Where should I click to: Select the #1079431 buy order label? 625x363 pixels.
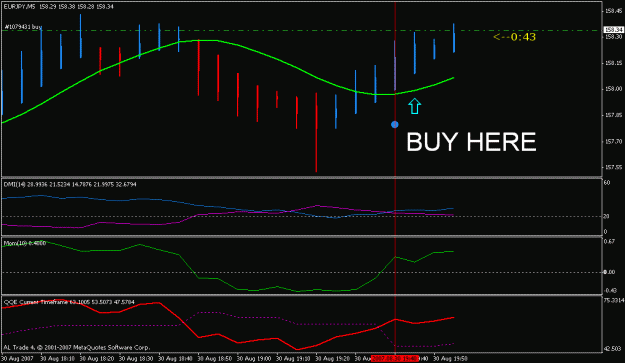(x=23, y=27)
